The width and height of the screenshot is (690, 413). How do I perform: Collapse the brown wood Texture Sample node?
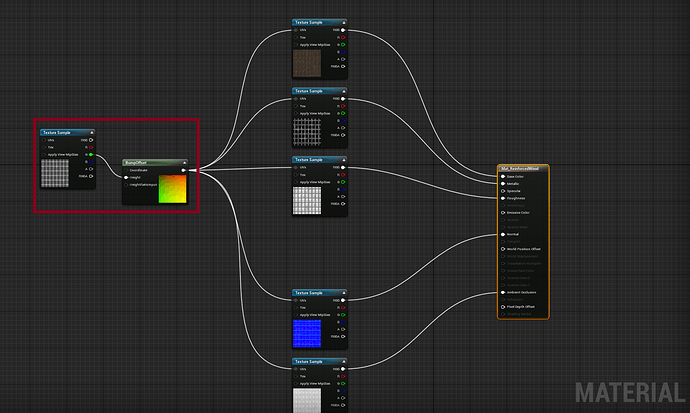343,22
